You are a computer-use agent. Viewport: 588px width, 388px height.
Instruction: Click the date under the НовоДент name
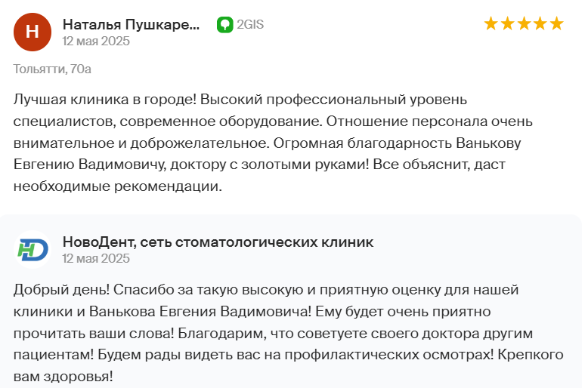coord(96,258)
